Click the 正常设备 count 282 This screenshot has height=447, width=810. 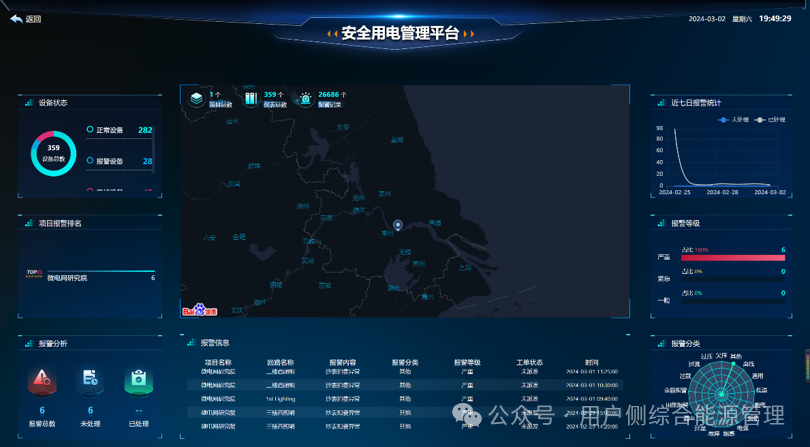(145, 130)
